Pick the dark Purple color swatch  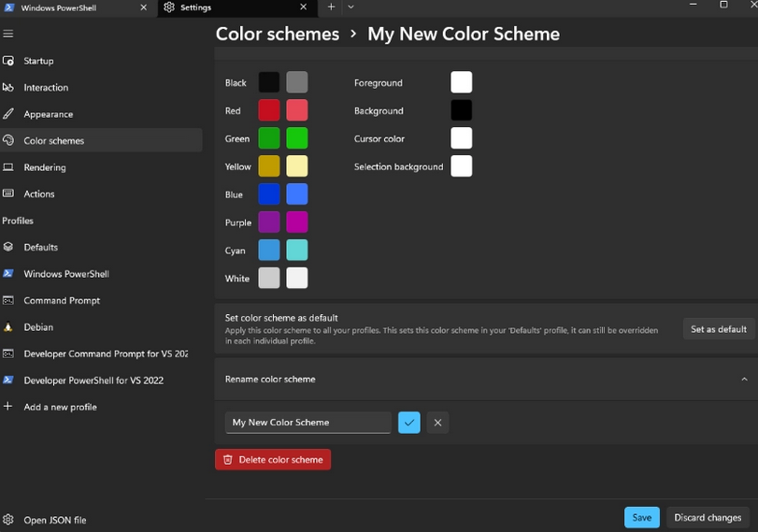[x=269, y=223]
